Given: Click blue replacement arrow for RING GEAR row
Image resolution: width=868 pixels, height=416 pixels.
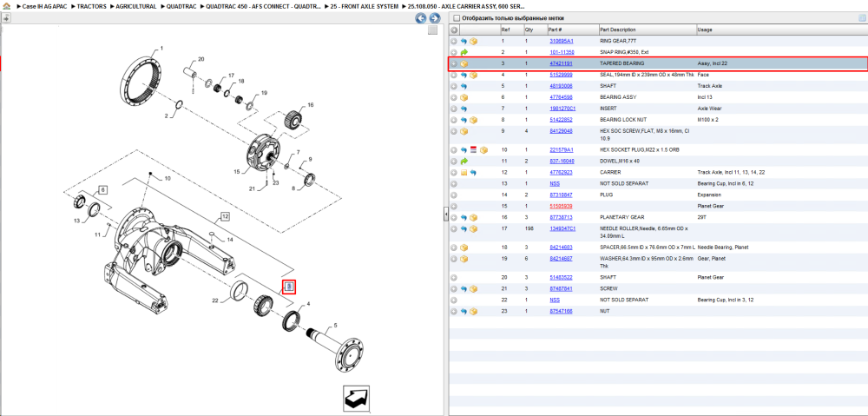Looking at the screenshot, I should (464, 41).
